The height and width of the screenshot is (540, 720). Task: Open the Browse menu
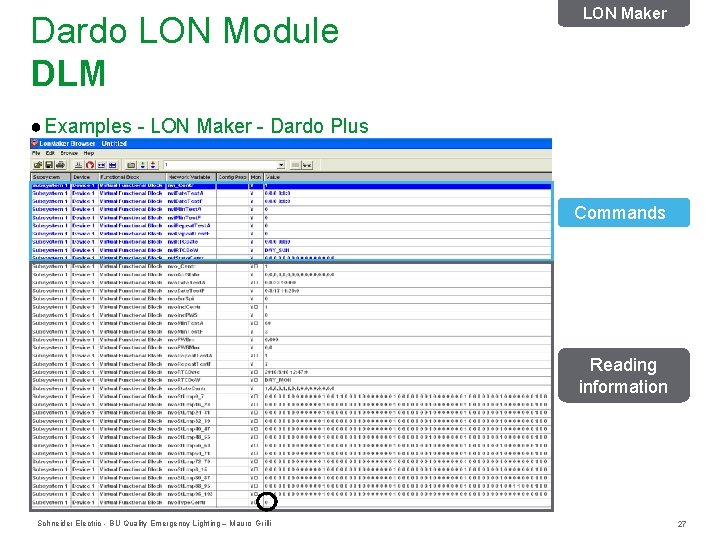(69, 153)
